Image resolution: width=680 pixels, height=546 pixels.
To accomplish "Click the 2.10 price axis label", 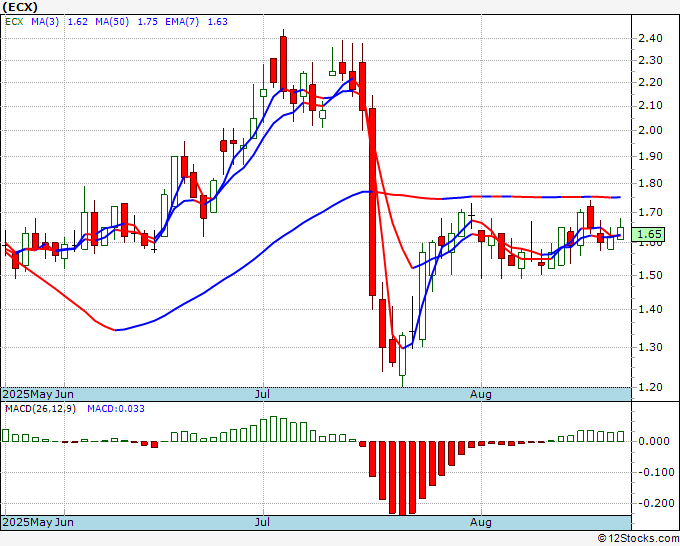I will coord(651,105).
